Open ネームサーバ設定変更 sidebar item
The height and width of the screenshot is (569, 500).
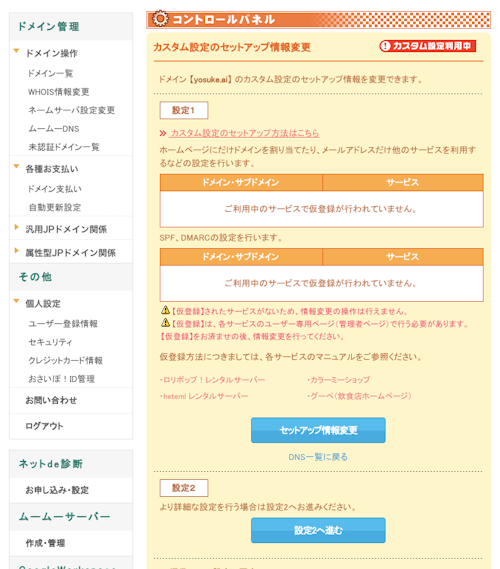click(x=71, y=110)
